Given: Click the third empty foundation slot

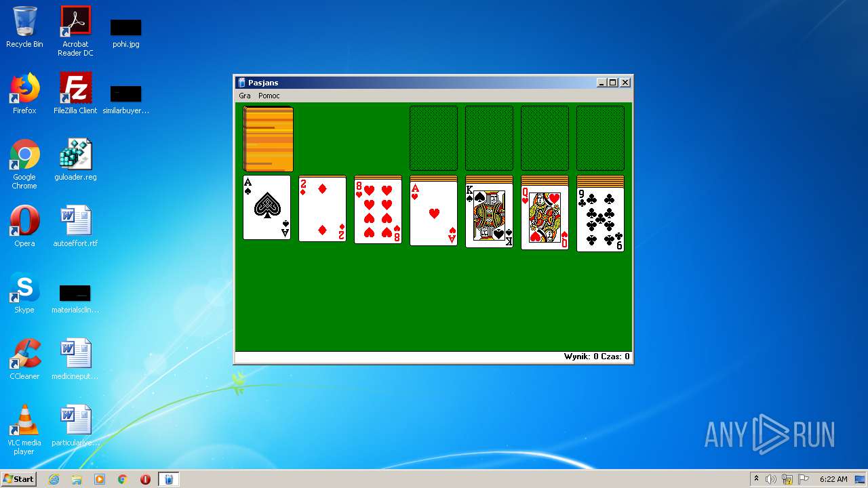Looking at the screenshot, I should point(545,138).
